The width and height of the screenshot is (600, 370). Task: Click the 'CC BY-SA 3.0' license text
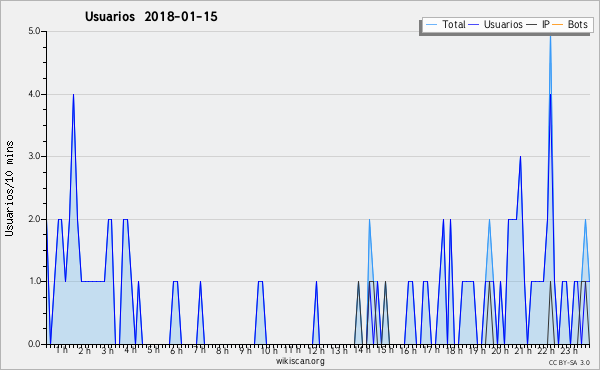[569, 363]
